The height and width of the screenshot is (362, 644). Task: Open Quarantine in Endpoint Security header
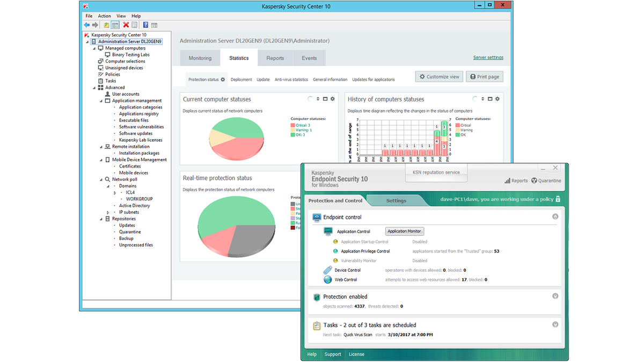coord(546,181)
